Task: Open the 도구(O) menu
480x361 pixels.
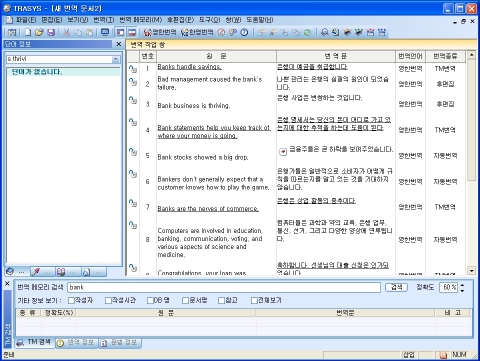Action: tap(209, 20)
